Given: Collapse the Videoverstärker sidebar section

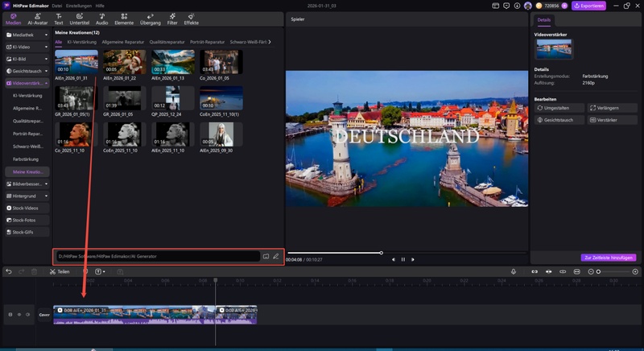Looking at the screenshot, I should point(27,83).
